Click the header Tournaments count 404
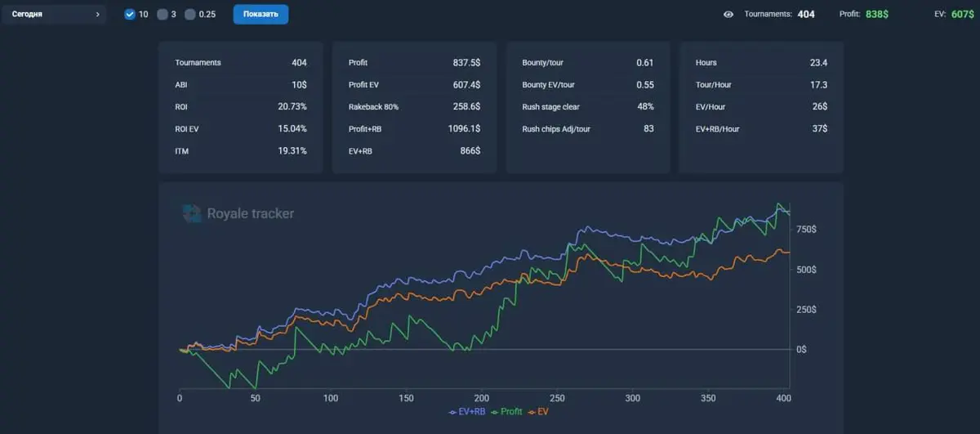980x434 pixels. [806, 15]
